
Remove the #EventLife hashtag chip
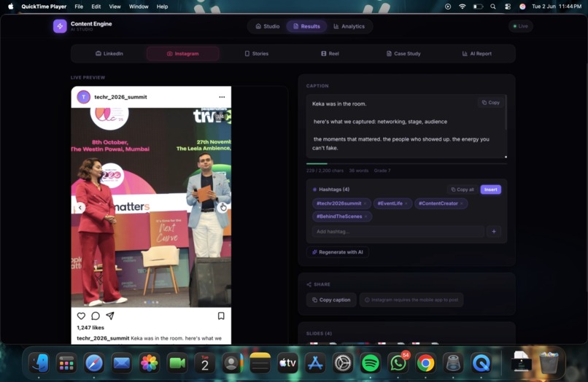[406, 203]
